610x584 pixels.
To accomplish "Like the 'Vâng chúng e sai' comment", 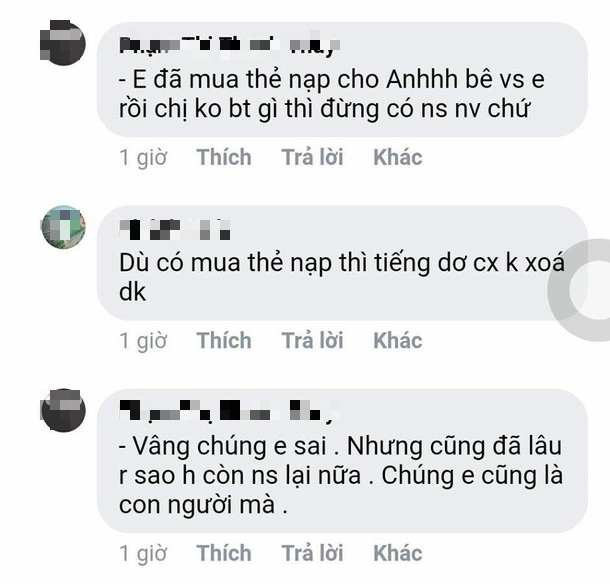I will point(224,553).
